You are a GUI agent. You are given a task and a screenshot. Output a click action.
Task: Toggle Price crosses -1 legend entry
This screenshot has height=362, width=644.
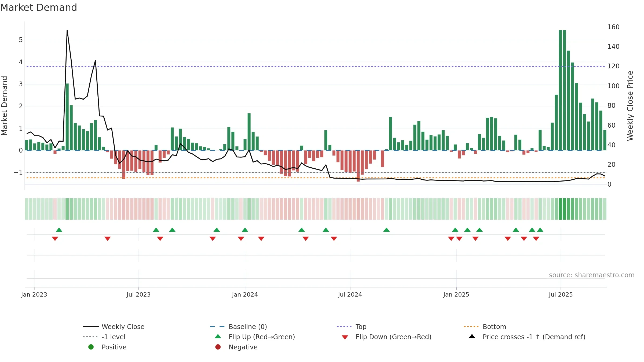pos(527,337)
